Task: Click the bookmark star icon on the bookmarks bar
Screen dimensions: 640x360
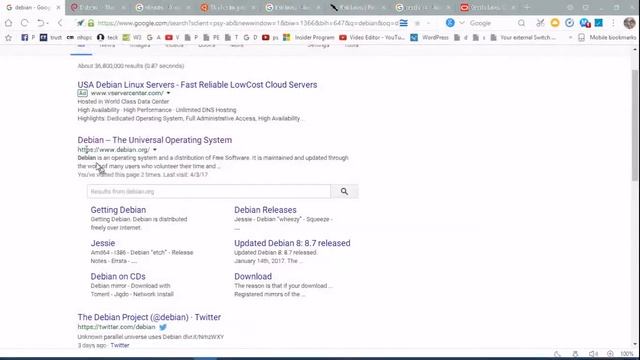Action: [x=9, y=38]
